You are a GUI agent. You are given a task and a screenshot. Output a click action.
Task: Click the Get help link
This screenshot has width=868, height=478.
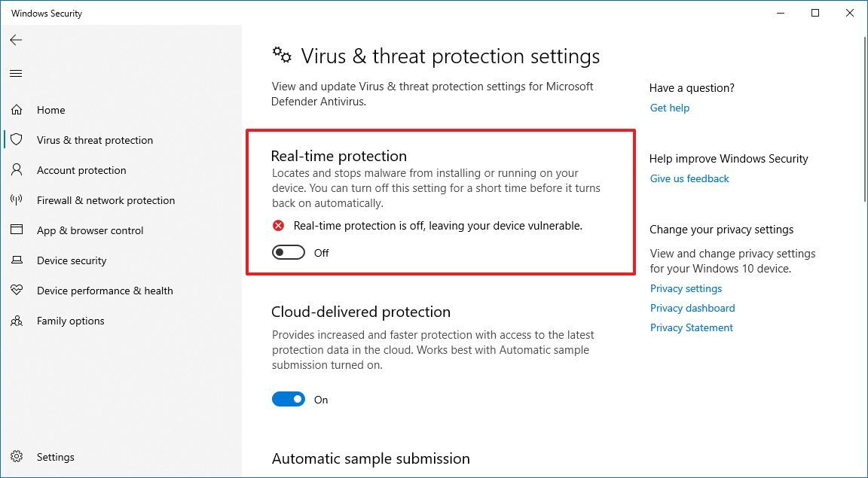click(669, 108)
